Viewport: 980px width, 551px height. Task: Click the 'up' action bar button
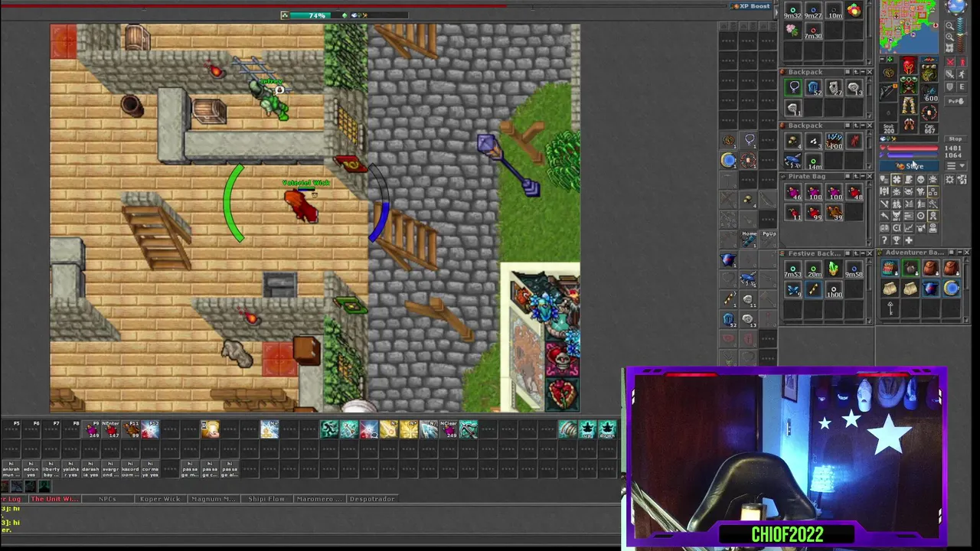[586, 429]
